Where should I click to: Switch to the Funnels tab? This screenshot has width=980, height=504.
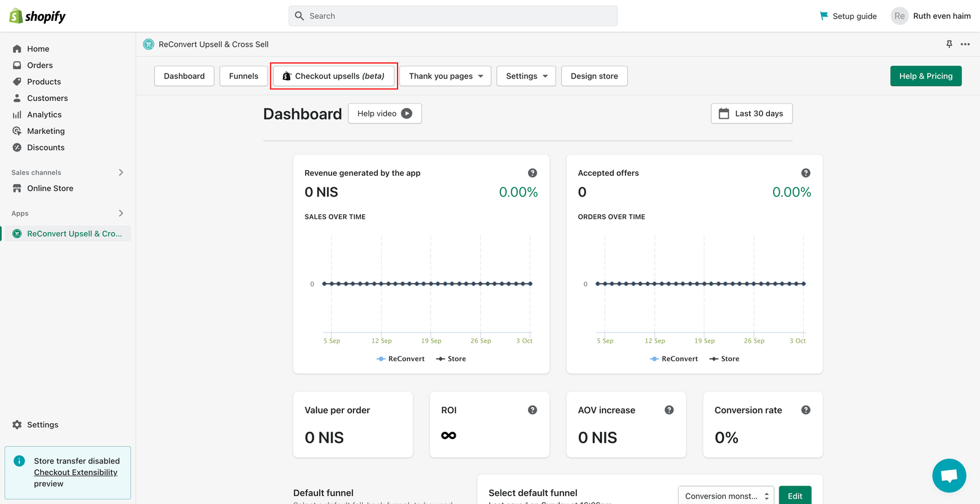[x=244, y=76]
